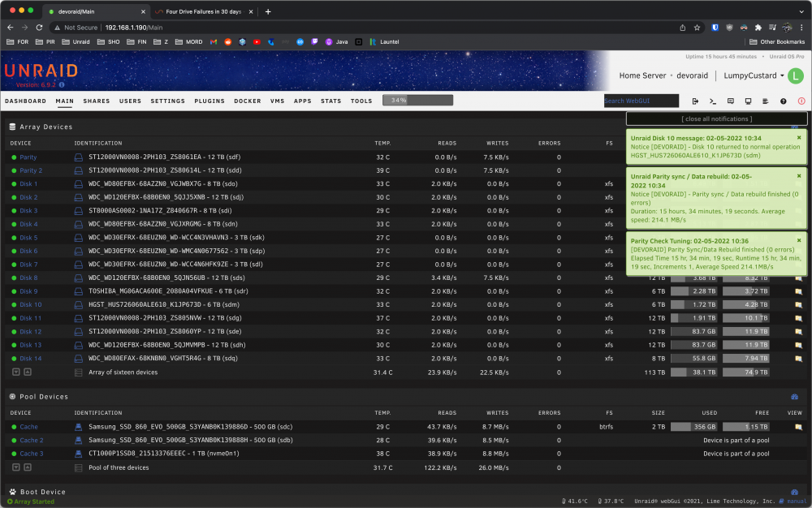Toggle the array reads/writes display arrow
The width and height of the screenshot is (812, 508).
16,372
